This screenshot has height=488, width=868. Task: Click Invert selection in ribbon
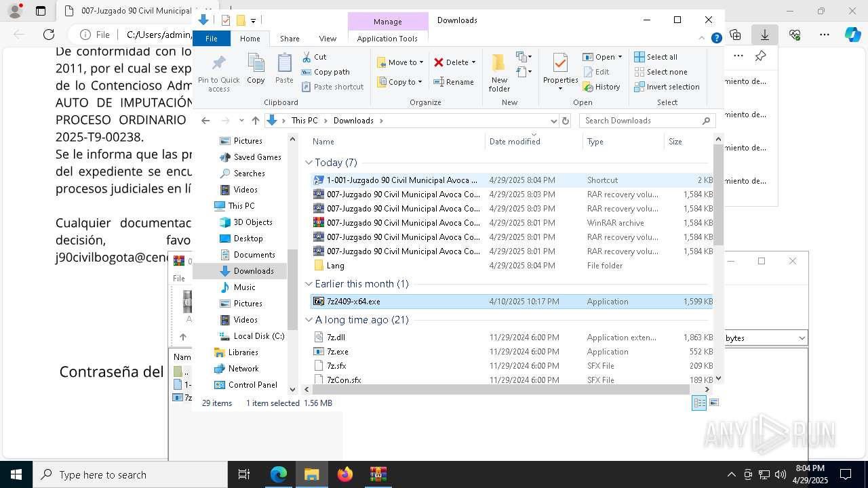click(x=667, y=87)
